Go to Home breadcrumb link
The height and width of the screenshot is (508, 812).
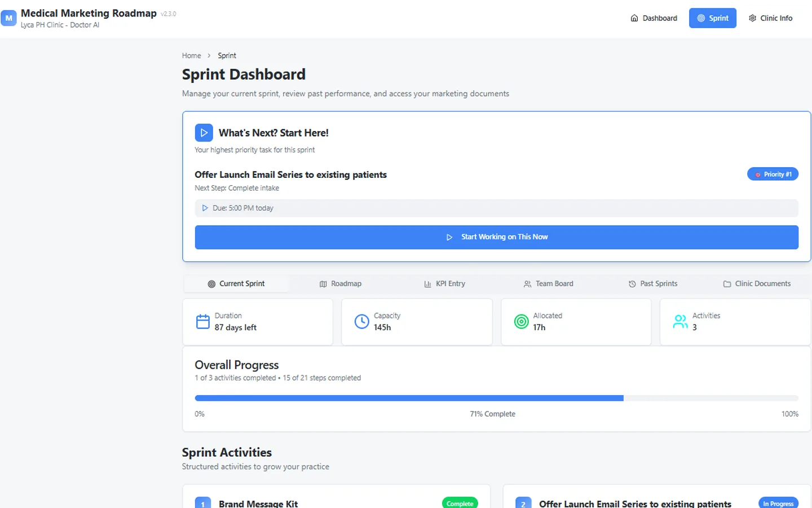(x=191, y=55)
